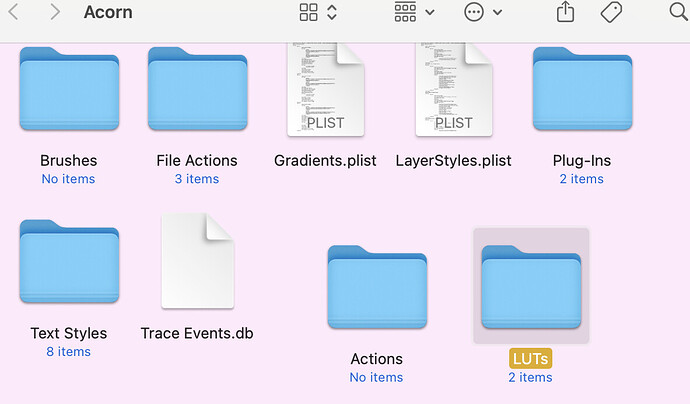Open the ellipsis action menu
The width and height of the screenshot is (690, 404).
tap(483, 13)
